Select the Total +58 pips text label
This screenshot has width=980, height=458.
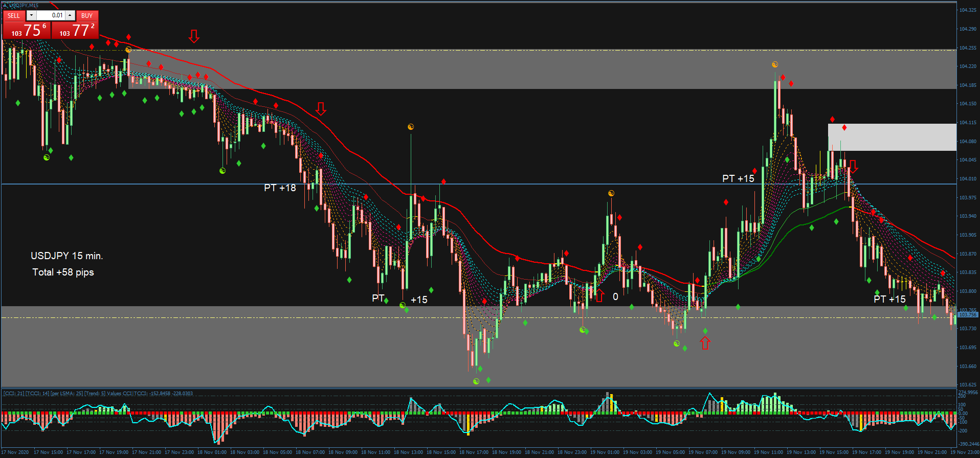click(63, 272)
